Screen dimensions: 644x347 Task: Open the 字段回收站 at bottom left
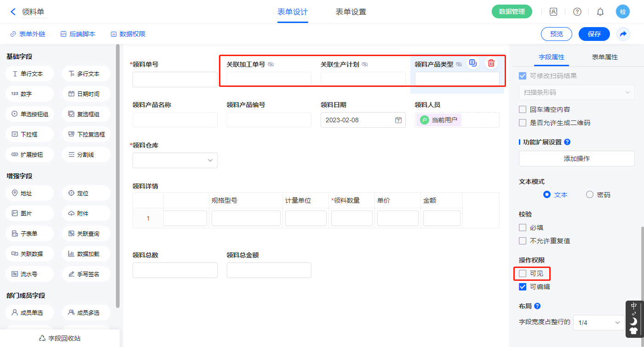60,338
